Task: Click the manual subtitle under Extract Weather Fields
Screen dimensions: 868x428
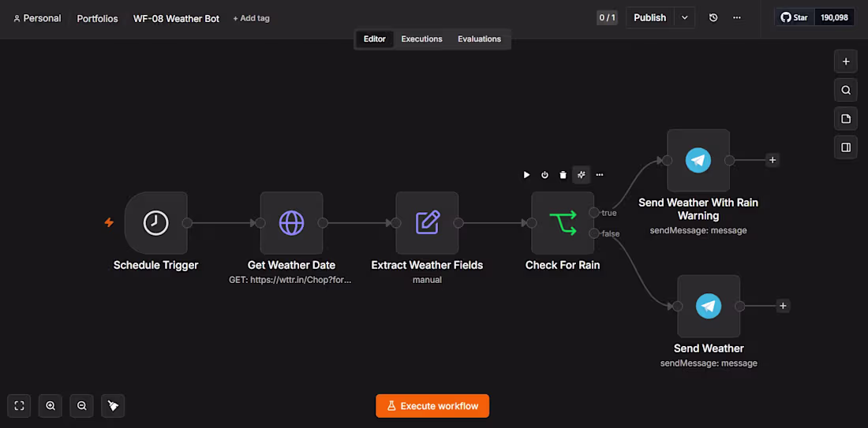Action: 427,280
